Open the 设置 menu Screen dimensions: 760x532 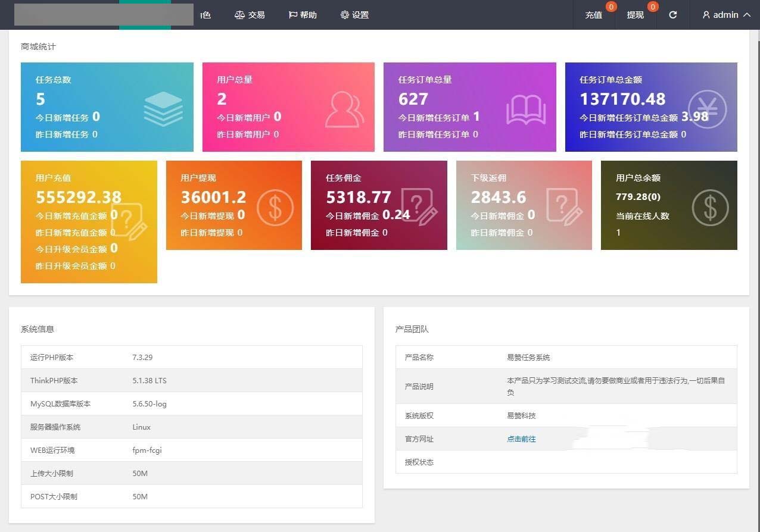click(354, 15)
